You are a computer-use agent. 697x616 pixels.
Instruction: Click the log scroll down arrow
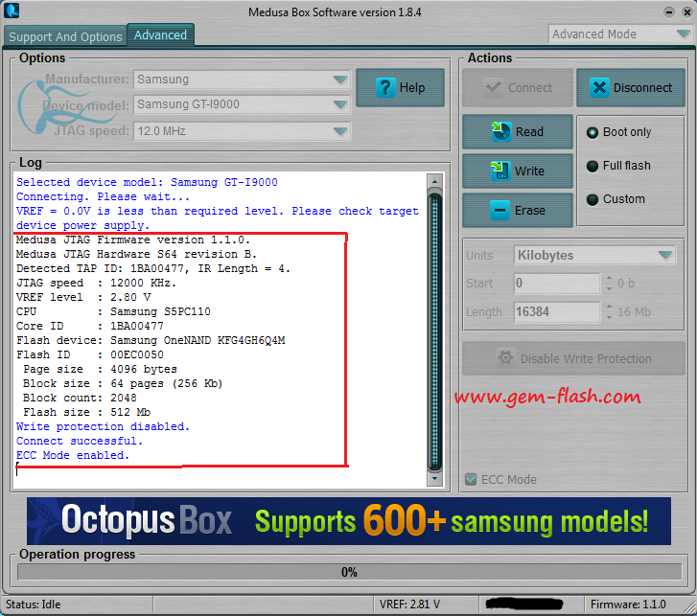tap(434, 479)
